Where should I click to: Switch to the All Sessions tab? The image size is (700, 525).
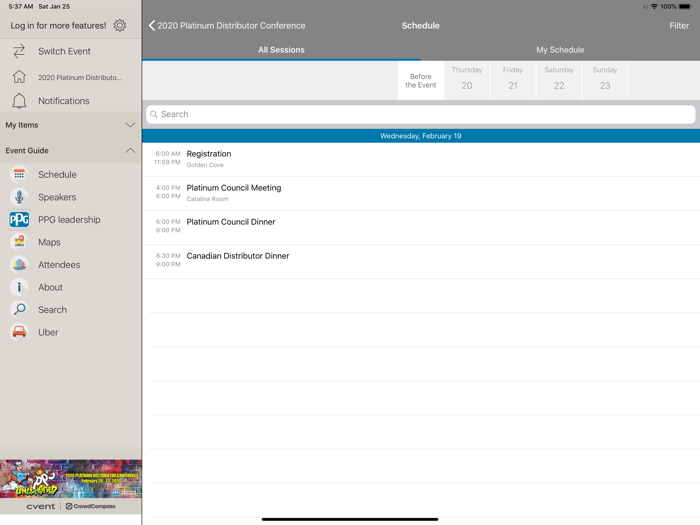281,50
